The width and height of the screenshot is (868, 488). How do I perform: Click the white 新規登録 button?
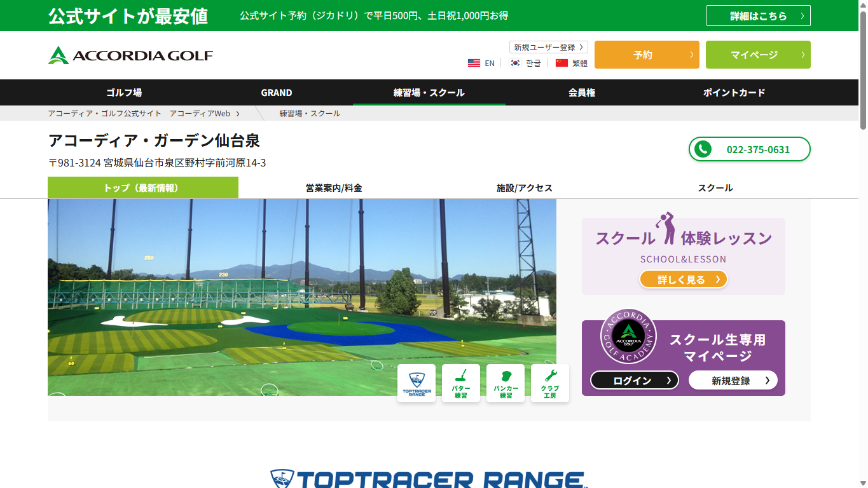pyautogui.click(x=733, y=380)
